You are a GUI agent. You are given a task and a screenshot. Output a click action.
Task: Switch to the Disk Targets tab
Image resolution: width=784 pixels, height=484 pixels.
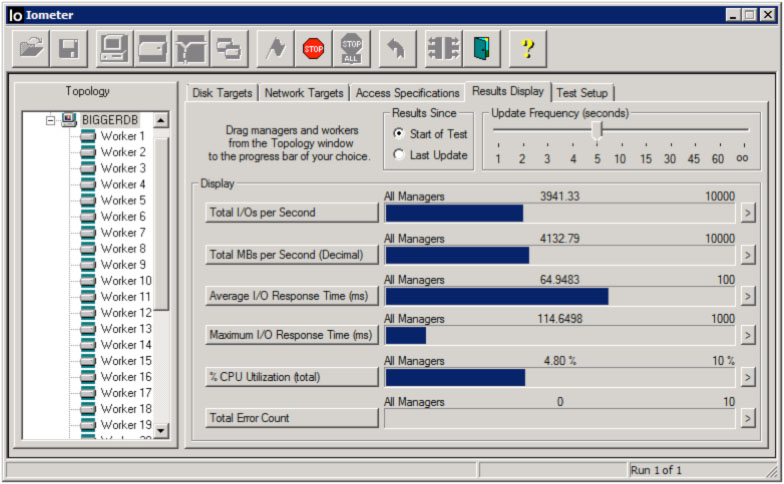[222, 93]
